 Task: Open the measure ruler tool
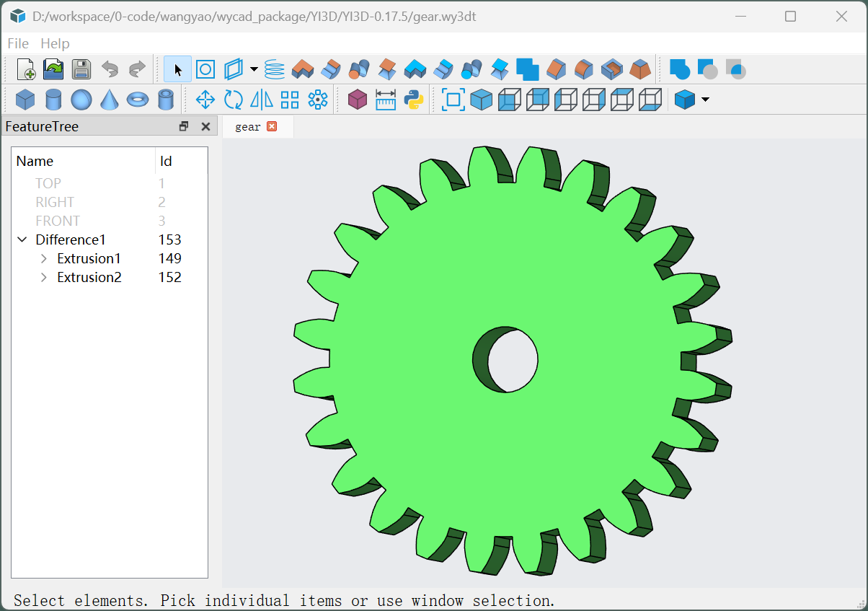pos(386,100)
